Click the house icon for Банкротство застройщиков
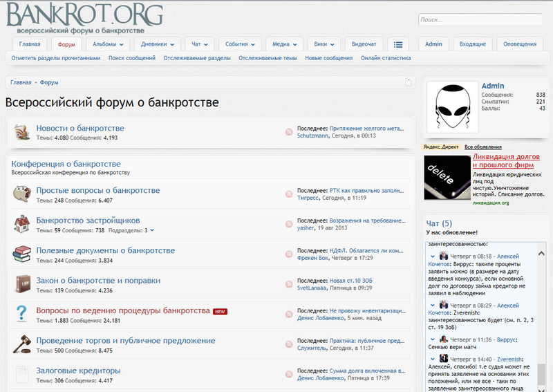553x392 pixels. pyautogui.click(x=21, y=224)
